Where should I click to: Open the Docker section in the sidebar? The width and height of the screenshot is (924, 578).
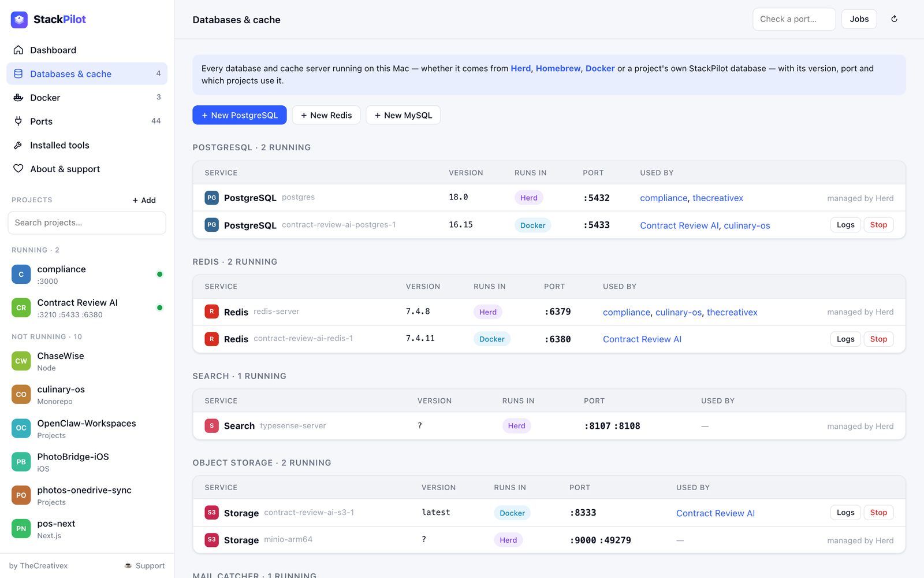point(87,98)
